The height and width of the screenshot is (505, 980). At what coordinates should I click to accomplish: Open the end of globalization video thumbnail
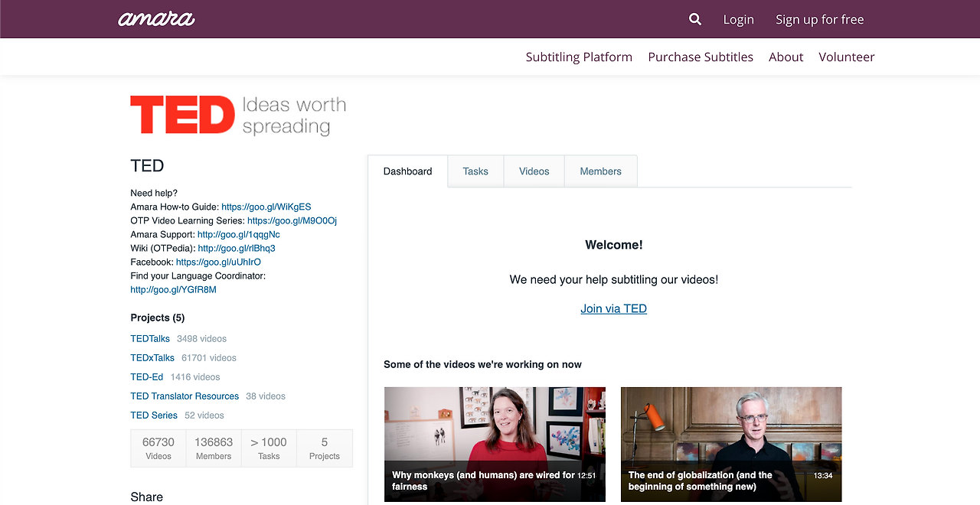[x=731, y=444]
